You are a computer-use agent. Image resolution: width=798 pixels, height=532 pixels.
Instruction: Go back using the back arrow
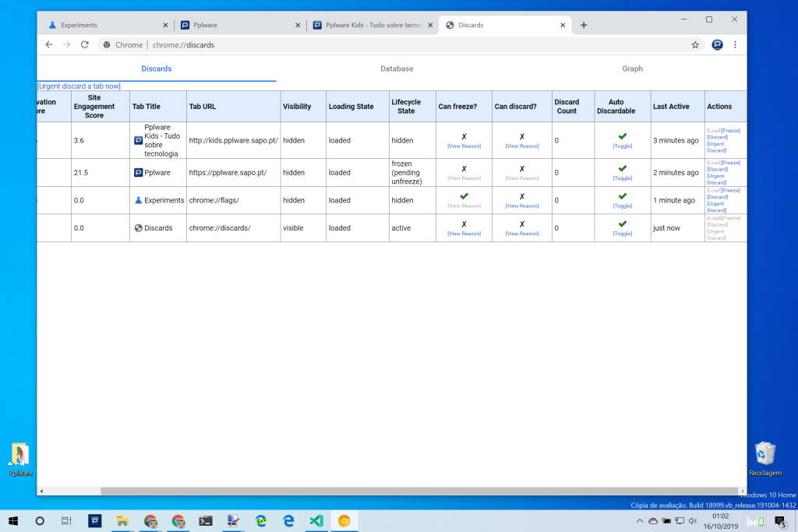[49, 45]
